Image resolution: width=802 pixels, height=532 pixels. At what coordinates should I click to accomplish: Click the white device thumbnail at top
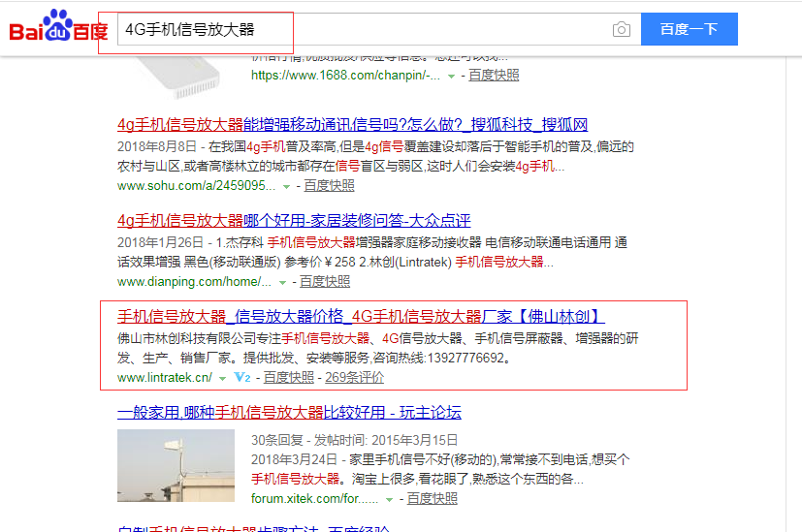[x=184, y=63]
